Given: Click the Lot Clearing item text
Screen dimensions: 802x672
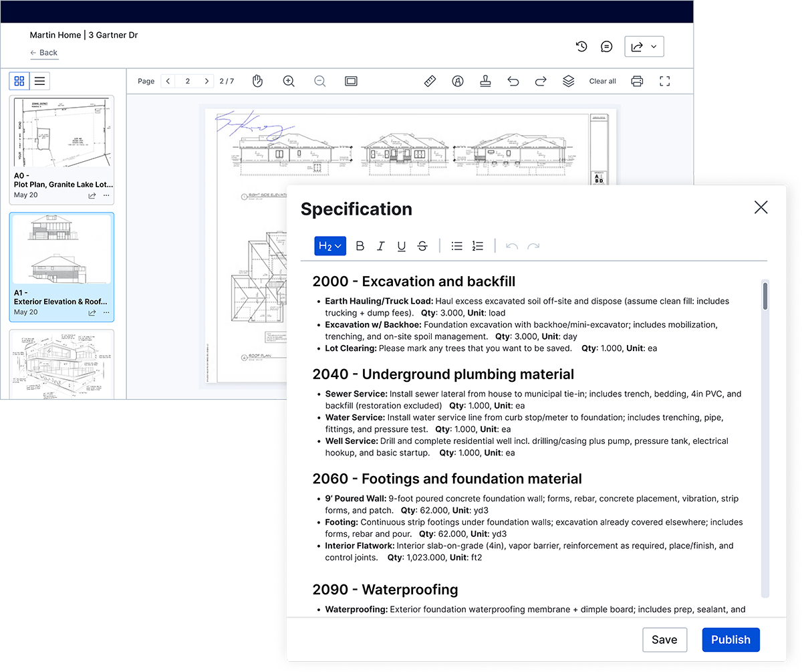Looking at the screenshot, I should pos(491,348).
